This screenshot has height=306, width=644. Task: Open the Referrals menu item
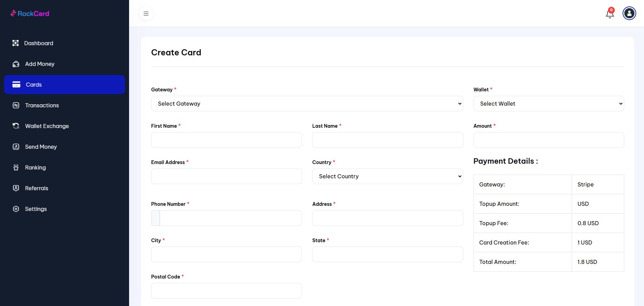pos(36,188)
